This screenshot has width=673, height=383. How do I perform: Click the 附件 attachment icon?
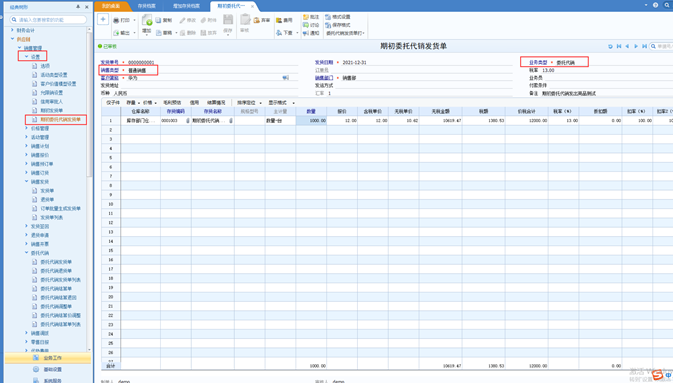(203, 20)
